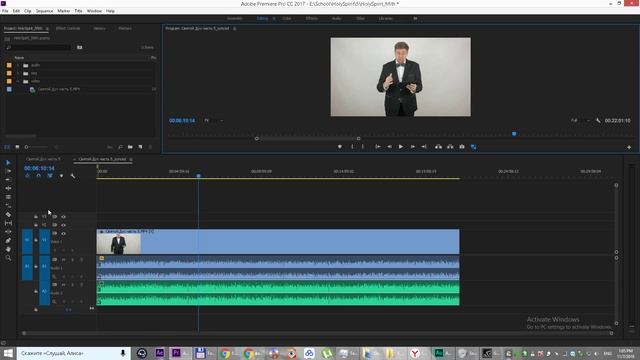
Task: Open active sequence tab panel menu
Action: 131,159
